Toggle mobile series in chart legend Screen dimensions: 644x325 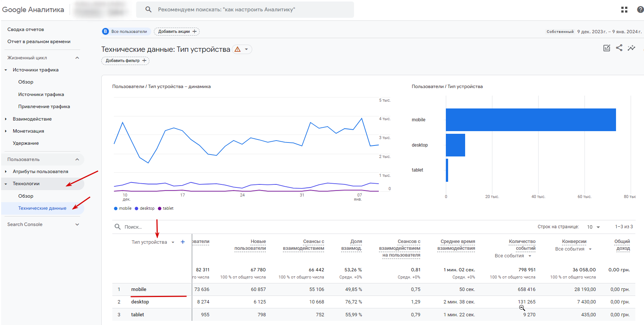click(123, 209)
